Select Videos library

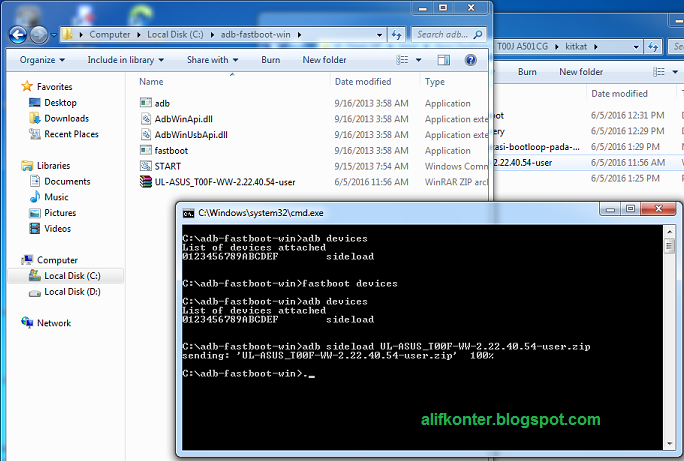(57, 228)
